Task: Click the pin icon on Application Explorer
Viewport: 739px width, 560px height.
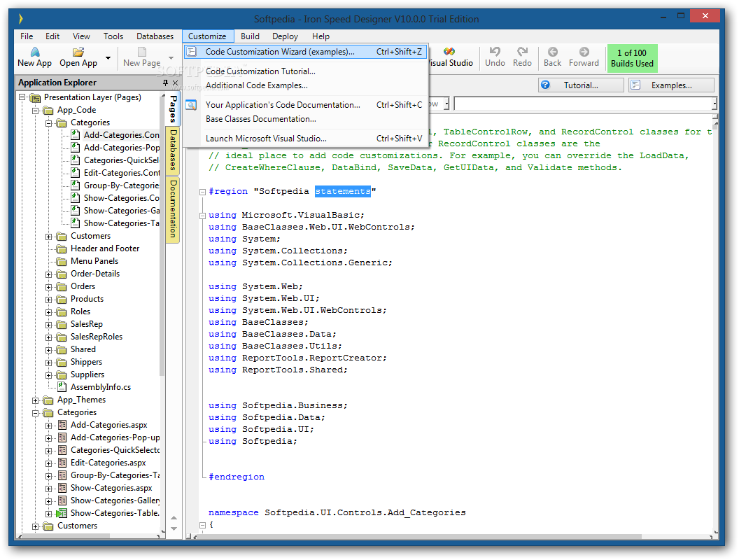Action: point(165,83)
